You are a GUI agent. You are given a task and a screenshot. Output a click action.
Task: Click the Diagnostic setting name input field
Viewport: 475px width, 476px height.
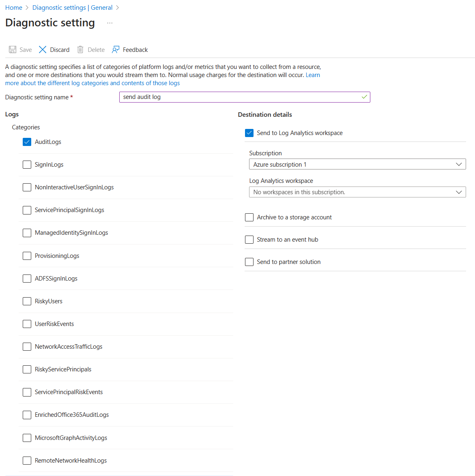[x=245, y=97]
